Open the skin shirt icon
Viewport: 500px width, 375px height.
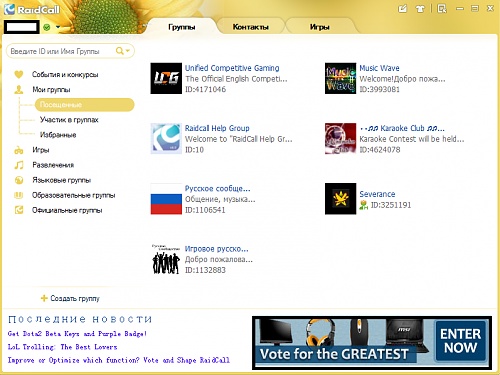coord(420,9)
